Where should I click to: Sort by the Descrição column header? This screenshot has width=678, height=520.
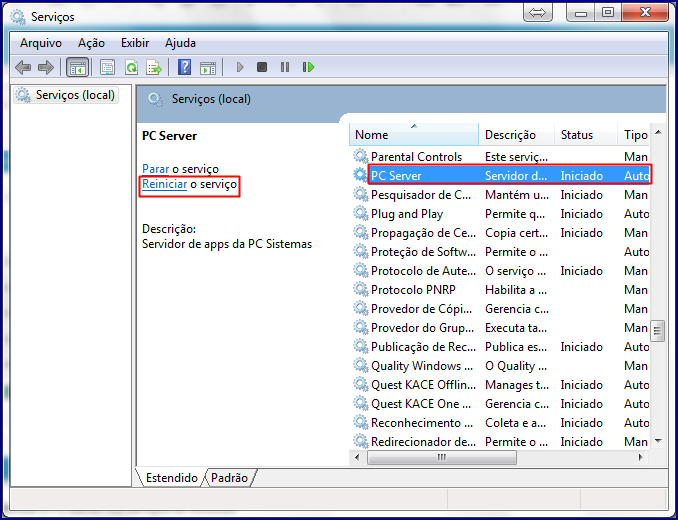pos(517,135)
